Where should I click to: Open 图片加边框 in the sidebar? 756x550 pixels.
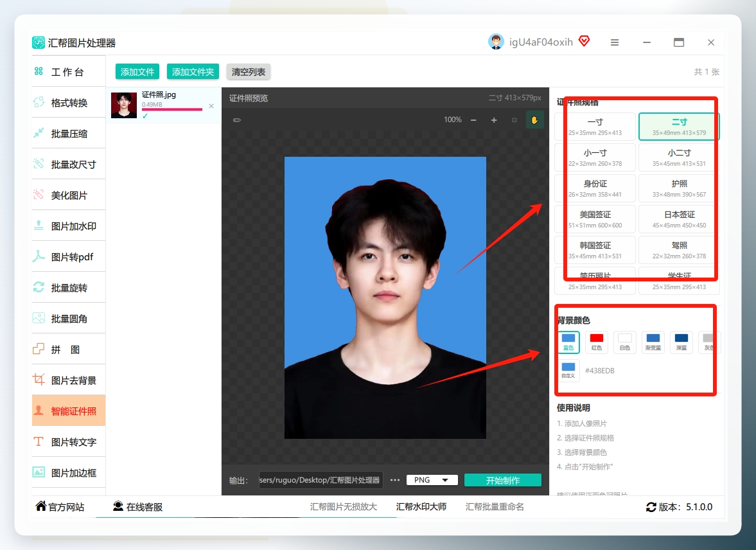69,473
